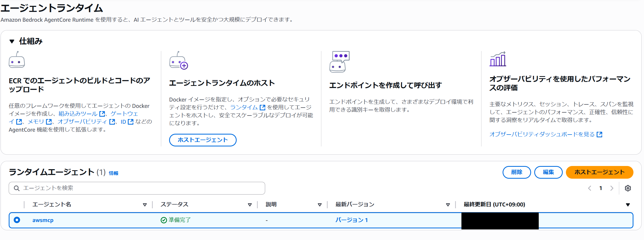Click the magnifier icon in agent search
This screenshot has height=240, width=644.
[17, 188]
